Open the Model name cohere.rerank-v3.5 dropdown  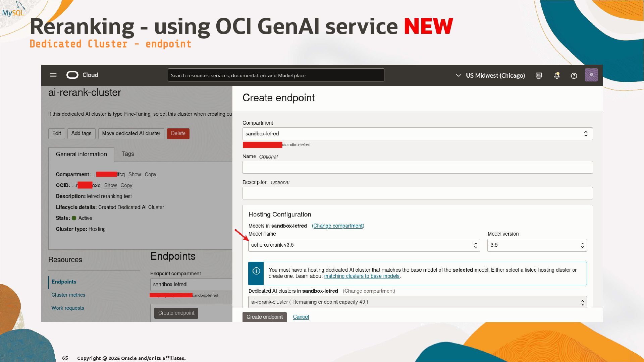click(364, 245)
